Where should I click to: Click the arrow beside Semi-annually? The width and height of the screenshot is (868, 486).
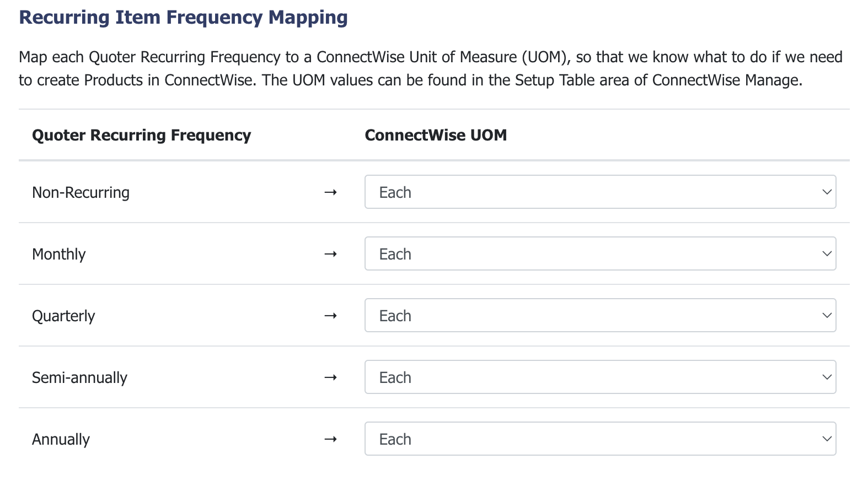coord(330,377)
